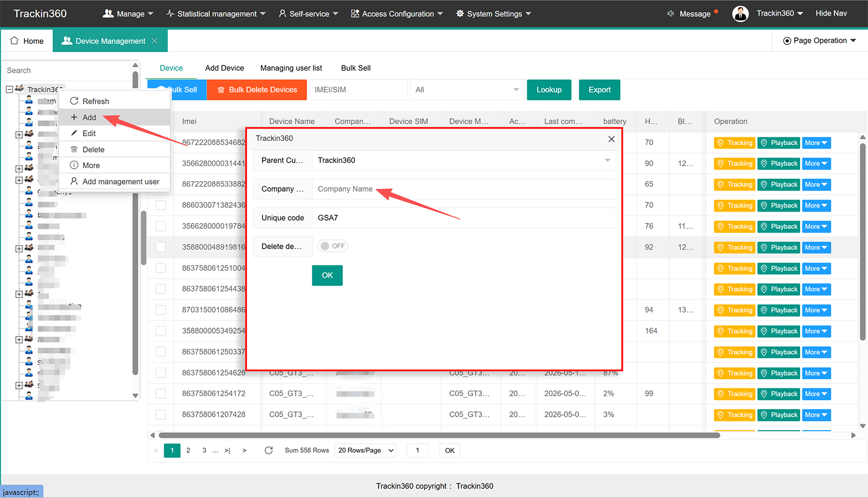Collapse the Trackin360 root tree node
The width and height of the screenshot is (868, 498).
coord(9,89)
